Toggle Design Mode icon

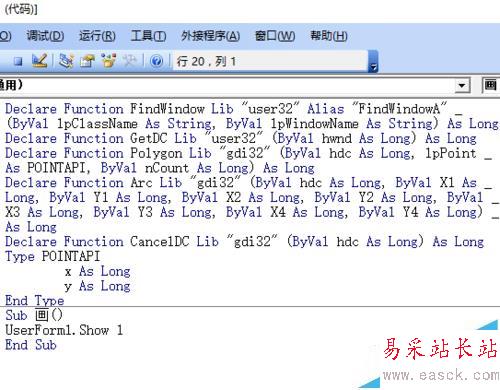click(x=39, y=60)
